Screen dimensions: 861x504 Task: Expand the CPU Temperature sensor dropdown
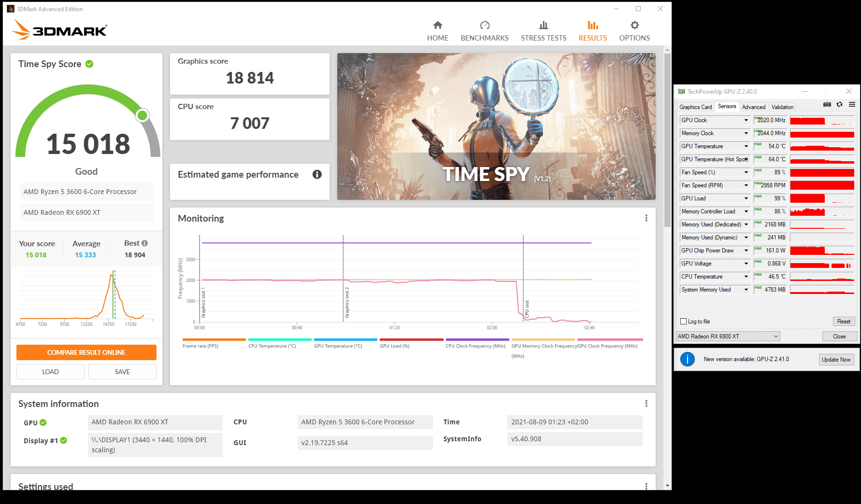(746, 277)
